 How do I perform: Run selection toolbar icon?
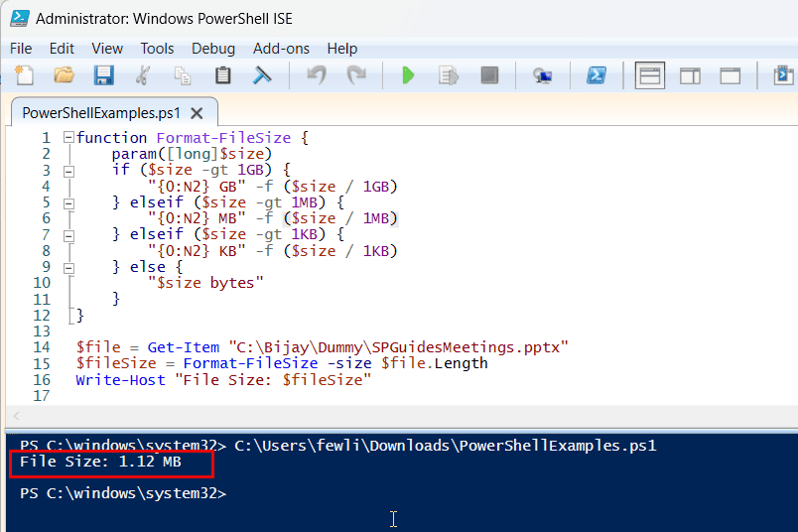pos(449,75)
